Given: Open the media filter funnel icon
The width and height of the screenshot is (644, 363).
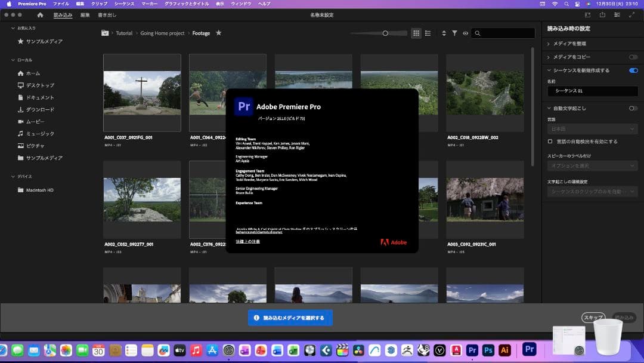Looking at the screenshot, I should pos(454,33).
